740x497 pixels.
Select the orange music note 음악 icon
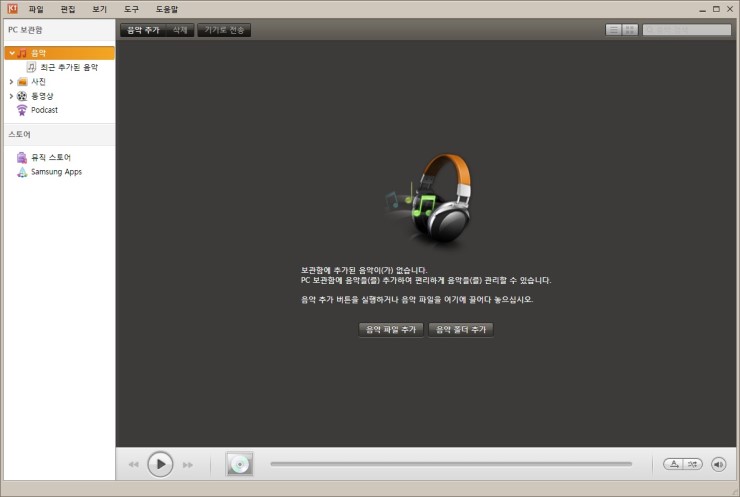[22, 53]
